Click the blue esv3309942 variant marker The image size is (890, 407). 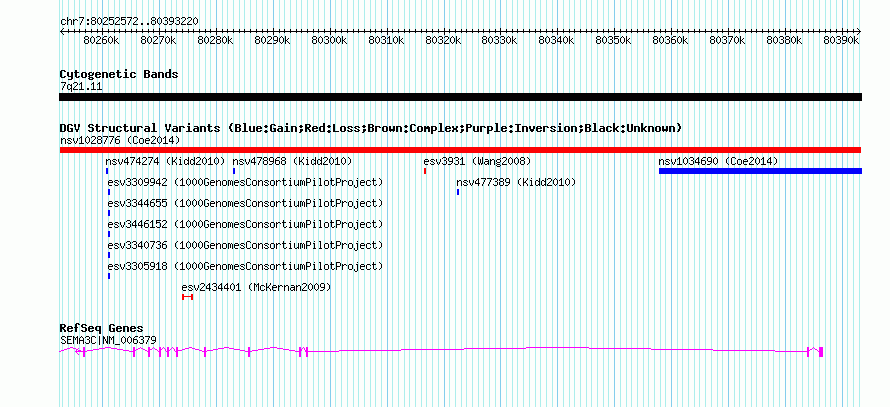tap(109, 192)
